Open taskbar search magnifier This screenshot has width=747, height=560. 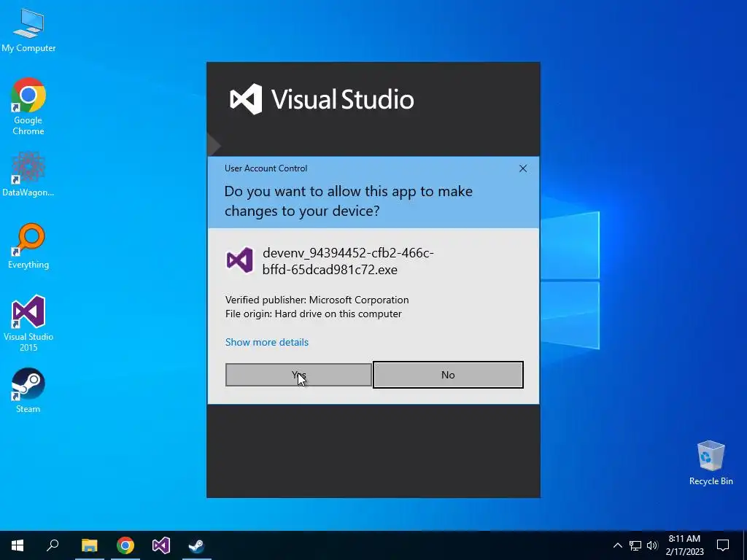(53, 545)
